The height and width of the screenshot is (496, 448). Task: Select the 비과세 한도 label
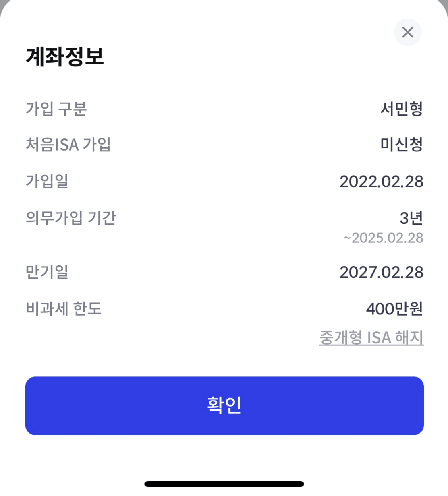[64, 309]
